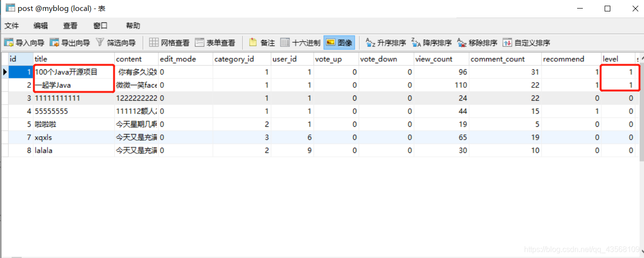This screenshot has width=644, height=258.
Task: Open the 导出向导 export wizard
Action: (70, 43)
